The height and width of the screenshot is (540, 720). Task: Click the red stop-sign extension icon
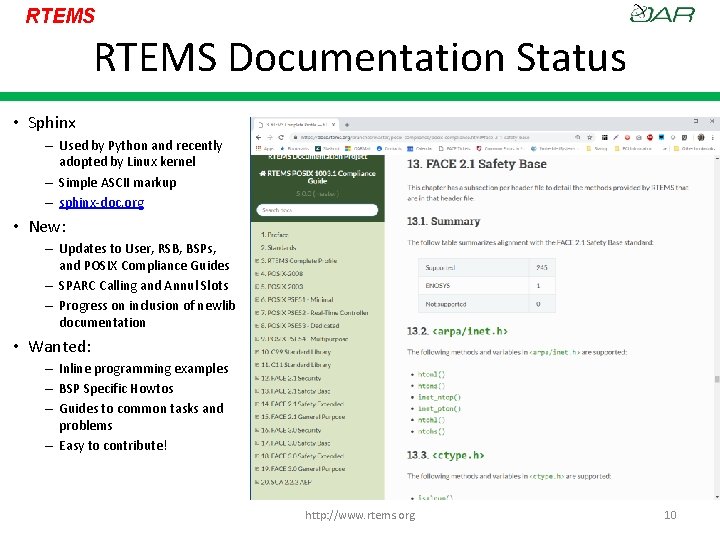[650, 137]
